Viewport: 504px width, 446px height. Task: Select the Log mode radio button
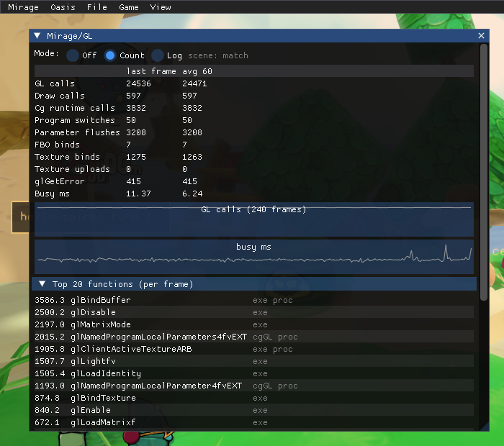tap(158, 55)
